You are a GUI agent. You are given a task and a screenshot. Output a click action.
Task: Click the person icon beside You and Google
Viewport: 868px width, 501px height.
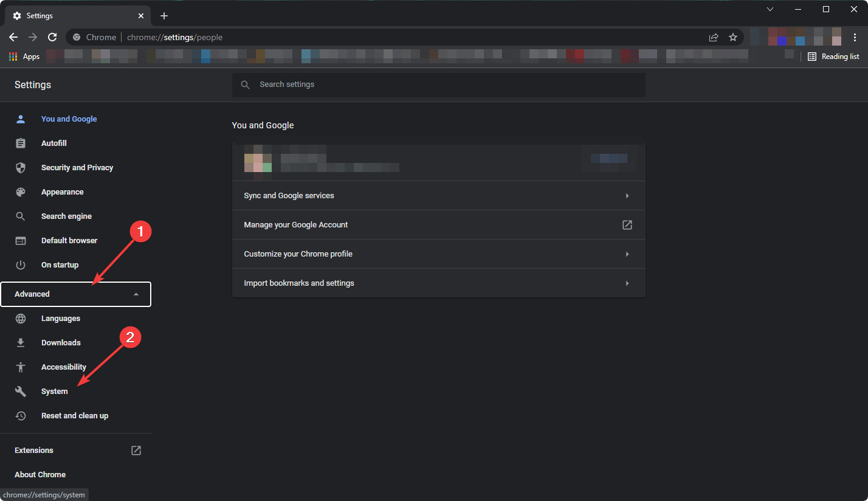pyautogui.click(x=21, y=119)
